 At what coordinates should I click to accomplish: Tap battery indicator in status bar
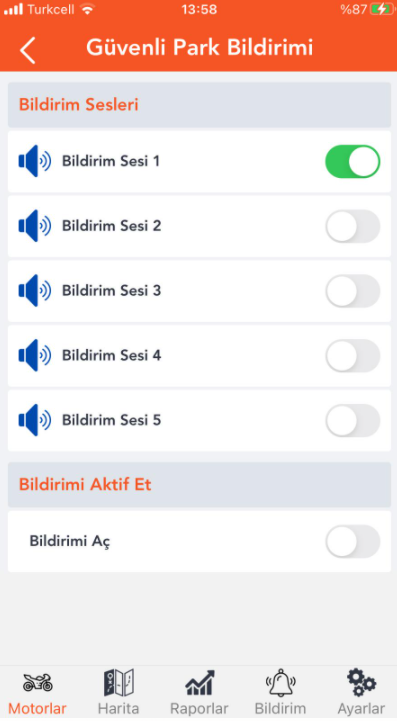click(382, 9)
